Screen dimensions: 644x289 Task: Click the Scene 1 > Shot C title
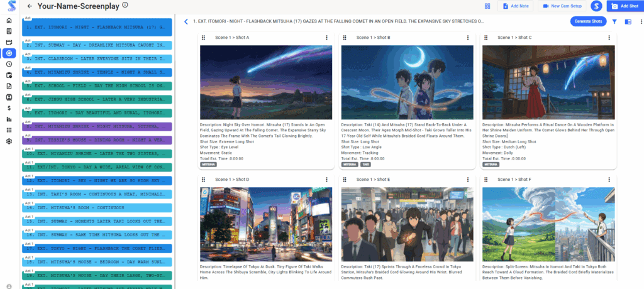point(514,38)
